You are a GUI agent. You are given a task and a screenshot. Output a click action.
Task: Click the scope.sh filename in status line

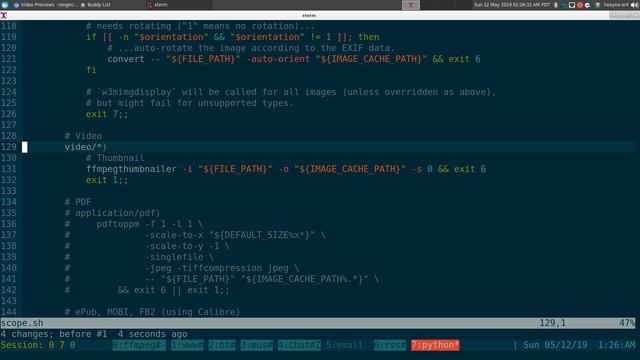22,323
